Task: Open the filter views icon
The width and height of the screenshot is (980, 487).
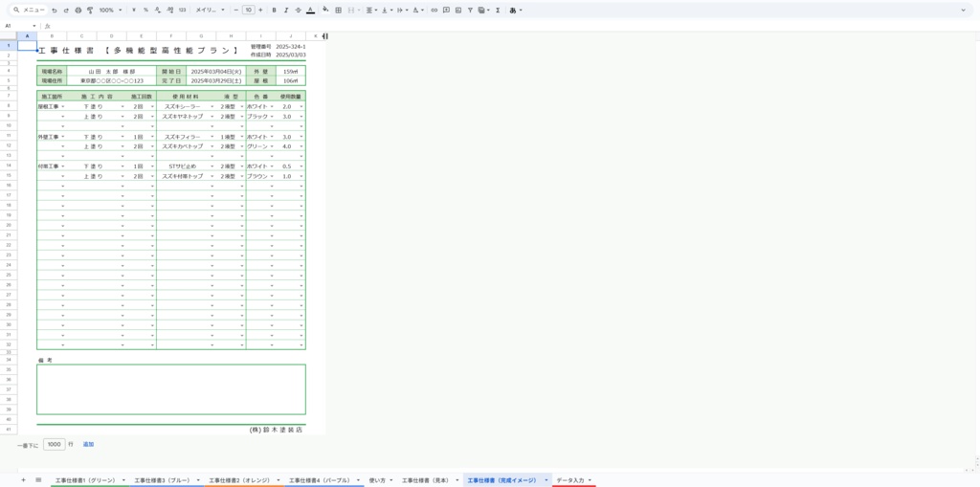Action: click(x=482, y=10)
